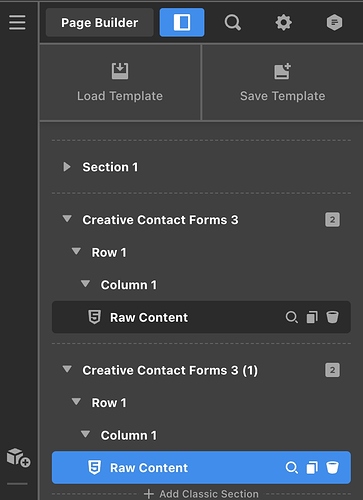The height and width of the screenshot is (500, 363).
Task: Collapse Row 1 under Creative Contact Forms 3
Action: (76, 251)
